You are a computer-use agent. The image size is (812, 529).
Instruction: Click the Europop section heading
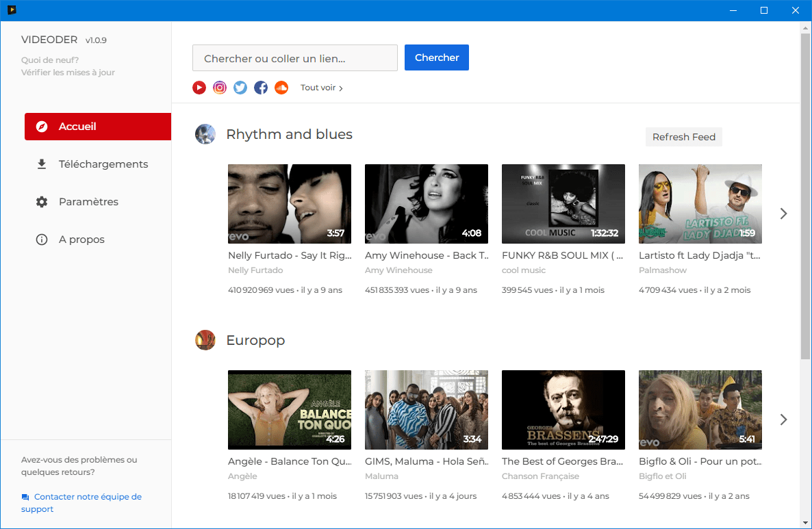pos(255,341)
